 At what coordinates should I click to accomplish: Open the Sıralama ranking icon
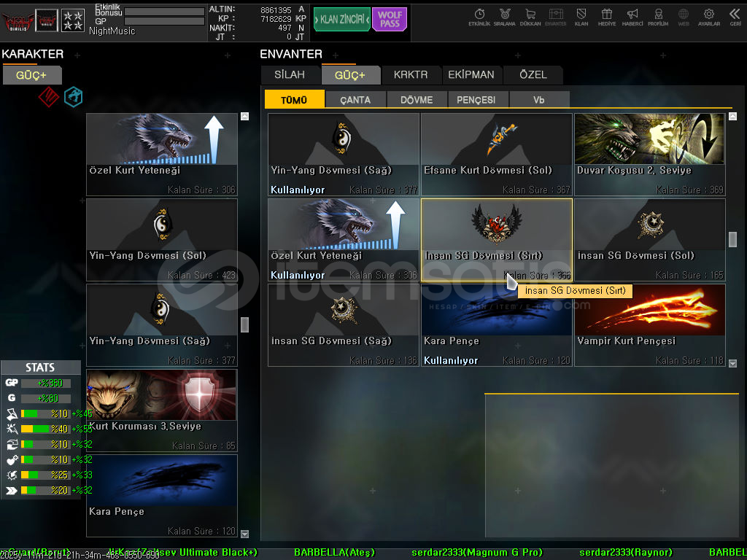(x=505, y=17)
